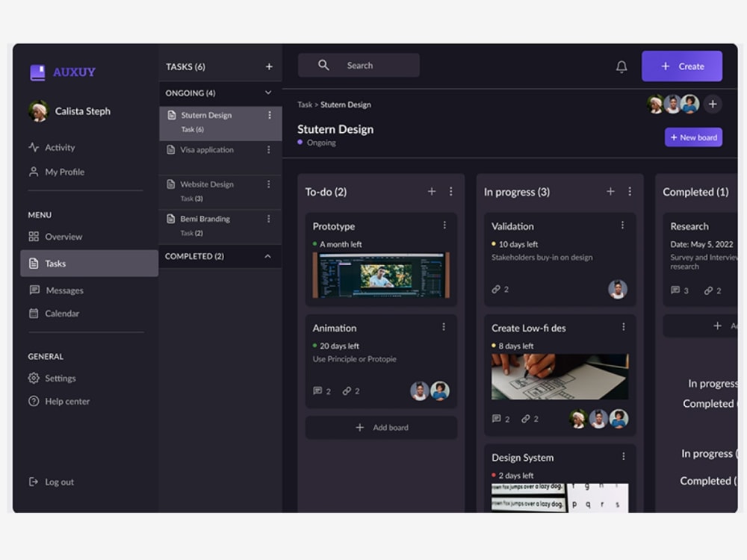
Task: Add a member with the plus icon beside avatars
Action: coord(713,104)
